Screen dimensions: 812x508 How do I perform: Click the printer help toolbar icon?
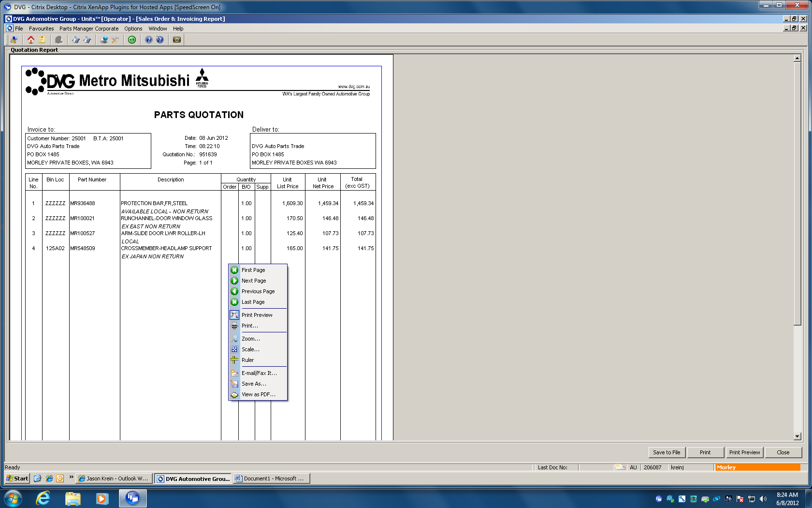click(104, 40)
